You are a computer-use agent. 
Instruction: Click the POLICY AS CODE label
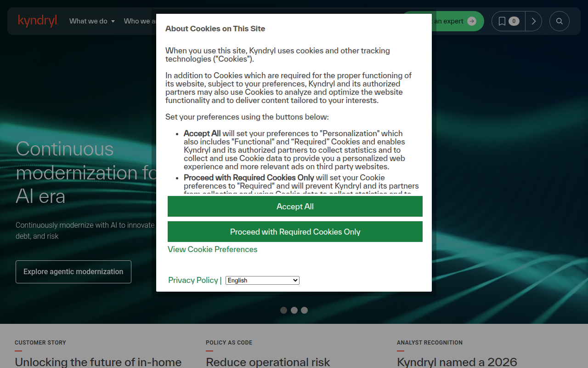[x=229, y=343]
